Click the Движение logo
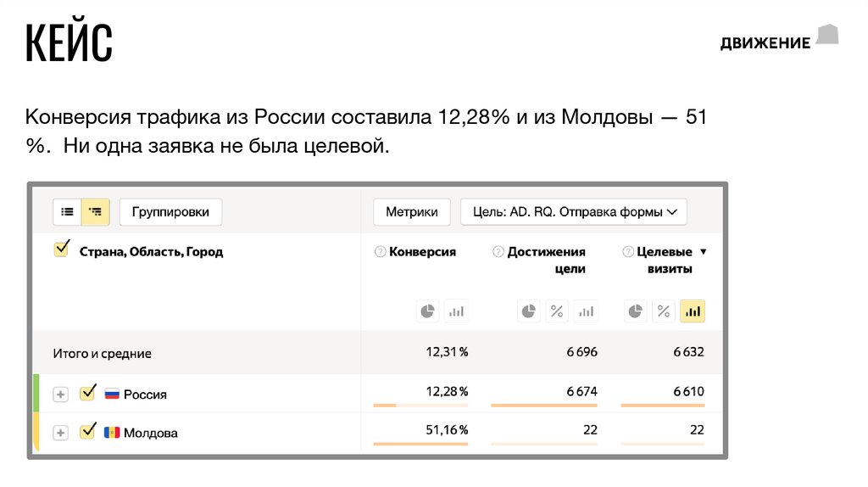This screenshot has height=487, width=868. 779,39
